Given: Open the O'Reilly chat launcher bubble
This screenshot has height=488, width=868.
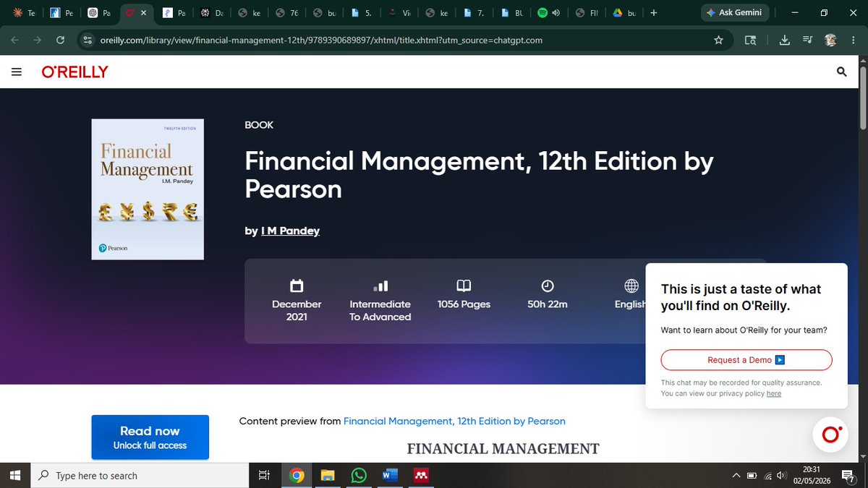Looking at the screenshot, I should pos(830,435).
